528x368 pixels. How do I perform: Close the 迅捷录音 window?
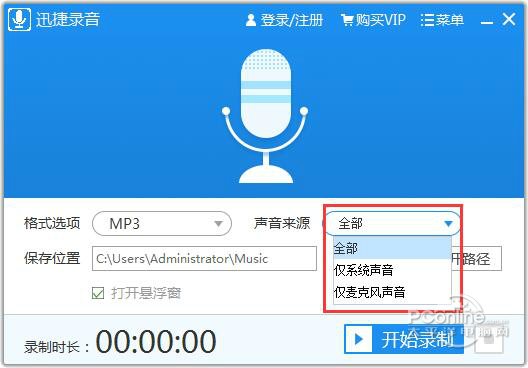509,19
